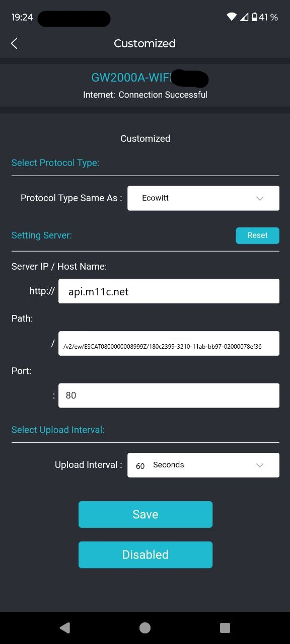Tap Android home circle button
Image resolution: width=290 pixels, height=644 pixels.
click(145, 627)
